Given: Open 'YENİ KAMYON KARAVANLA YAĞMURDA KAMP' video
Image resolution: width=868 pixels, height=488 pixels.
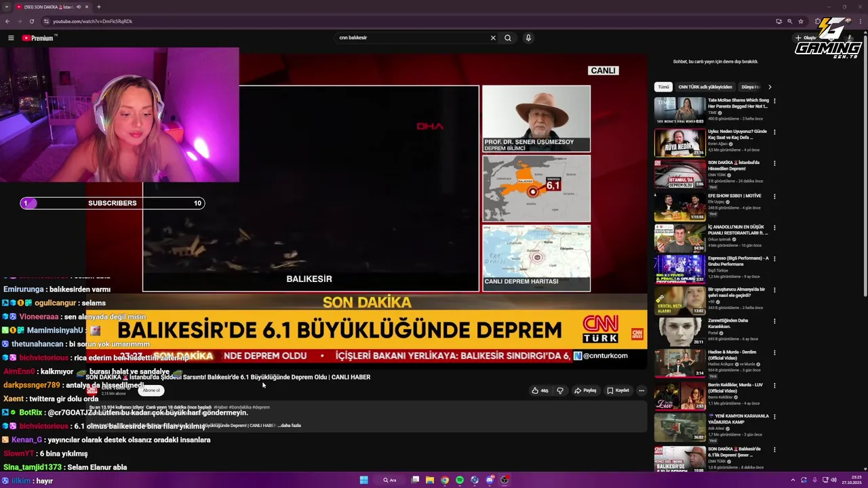Looking at the screenshot, I should [679, 429].
